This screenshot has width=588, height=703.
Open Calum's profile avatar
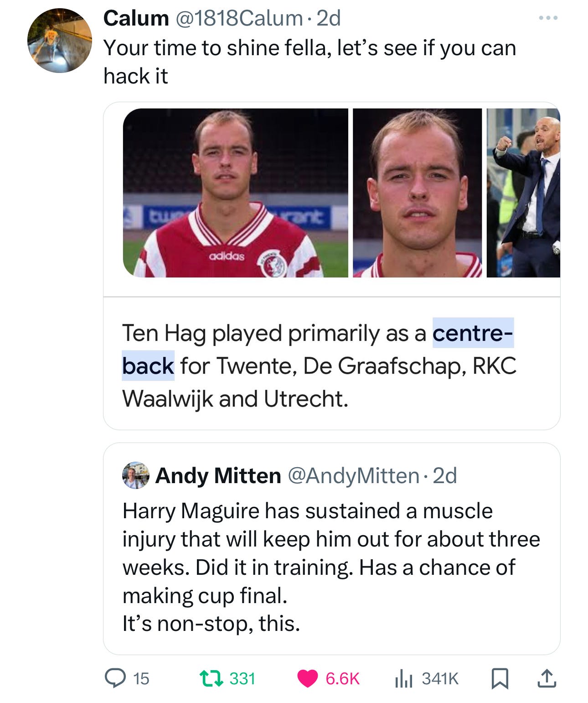point(60,41)
